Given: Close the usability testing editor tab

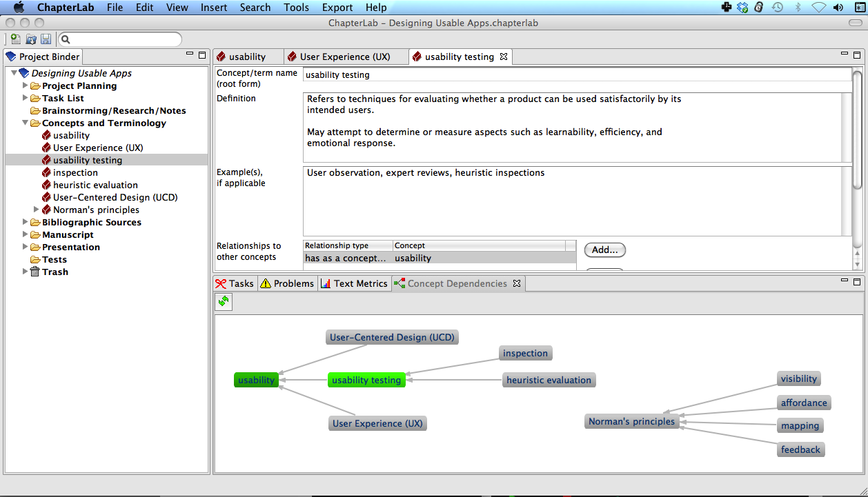Looking at the screenshot, I should [504, 57].
